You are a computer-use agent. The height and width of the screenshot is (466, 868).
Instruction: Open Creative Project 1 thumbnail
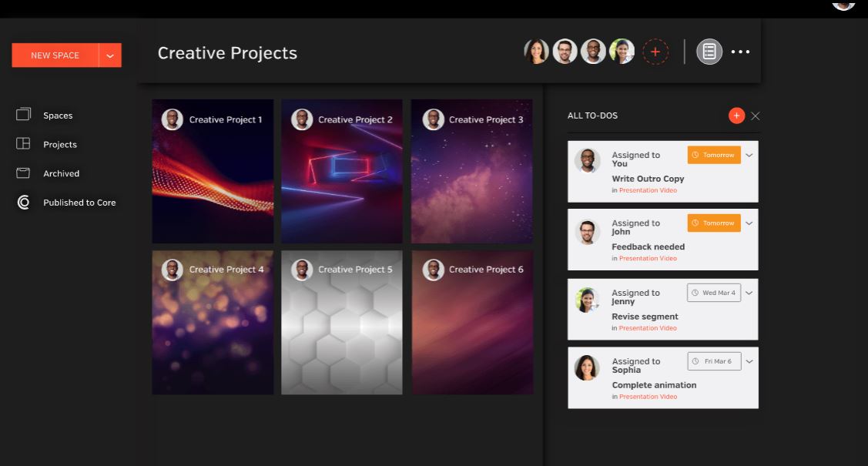click(213, 171)
